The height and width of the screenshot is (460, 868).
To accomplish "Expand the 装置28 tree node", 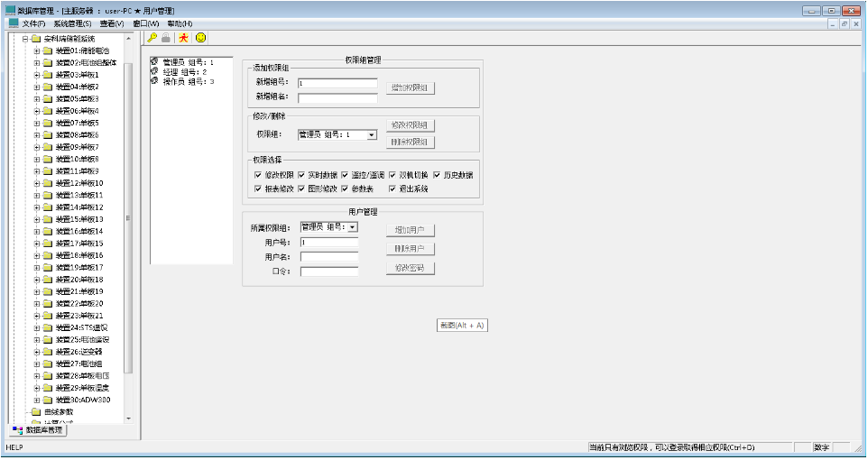I will coord(36,376).
